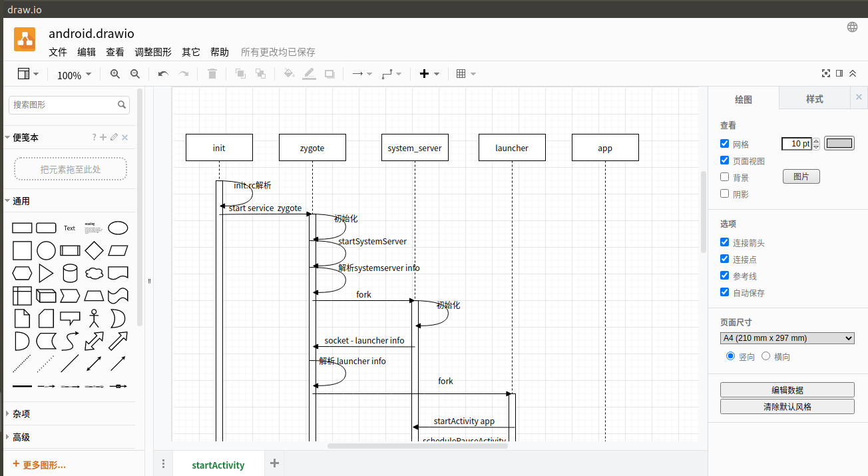Open the 查看 menu
The height and width of the screenshot is (476, 868).
[115, 52]
